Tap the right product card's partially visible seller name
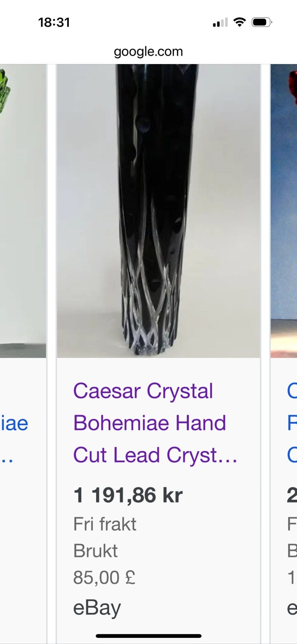This screenshot has height=644, width=297. point(292,608)
